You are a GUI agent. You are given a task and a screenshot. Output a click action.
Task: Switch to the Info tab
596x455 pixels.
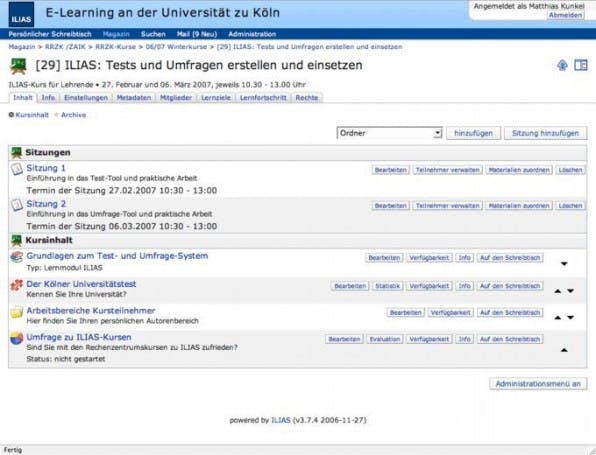pos(48,98)
